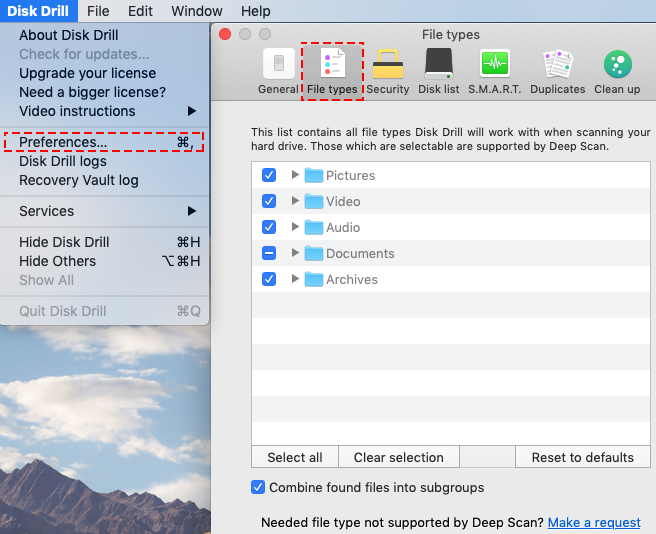Choose About Disk Drill
This screenshot has width=656, height=534.
tap(105, 35)
